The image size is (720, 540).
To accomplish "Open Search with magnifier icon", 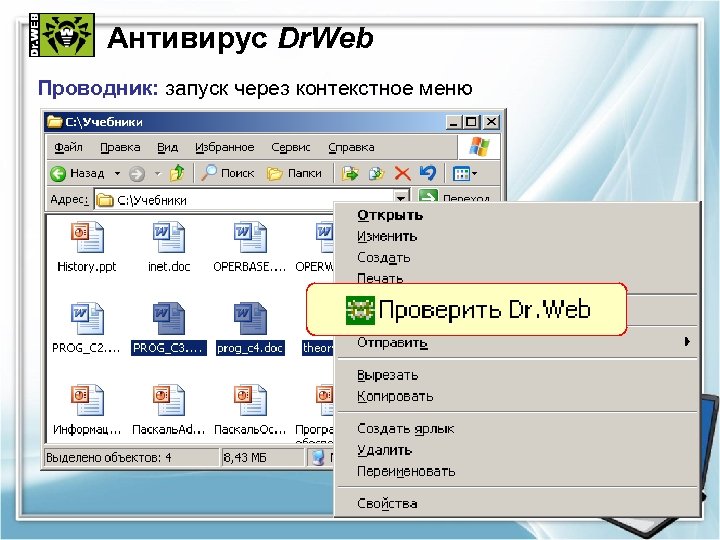I will tap(228, 173).
